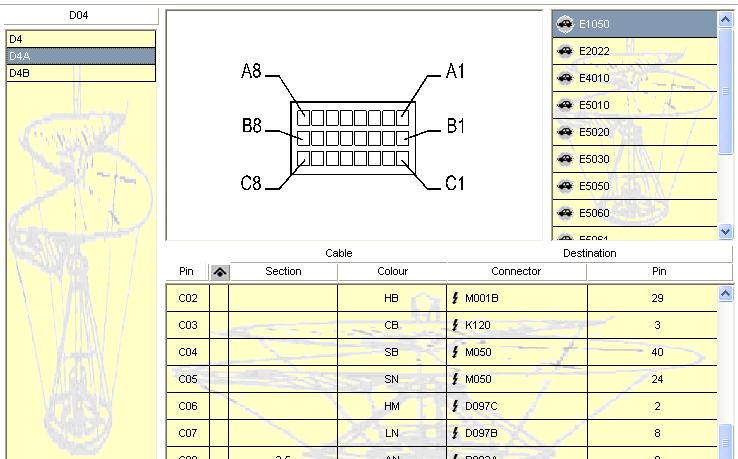Viewport: 738px width, 459px height.
Task: Click the car icon next to E1050
Action: pos(564,24)
